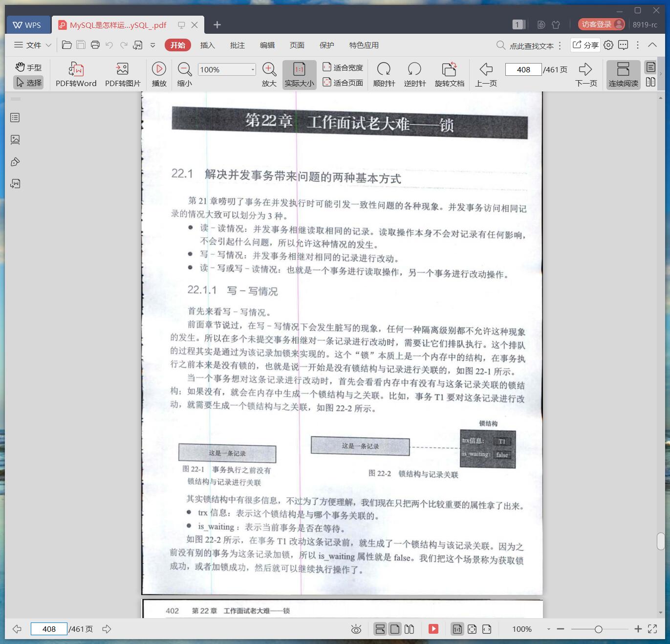The width and height of the screenshot is (670, 644).
Task: Click the redo arrow icon
Action: click(124, 45)
